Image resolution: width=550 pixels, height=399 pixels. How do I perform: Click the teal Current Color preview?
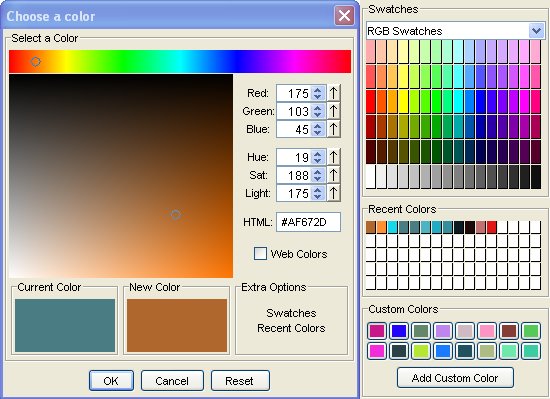tap(65, 325)
